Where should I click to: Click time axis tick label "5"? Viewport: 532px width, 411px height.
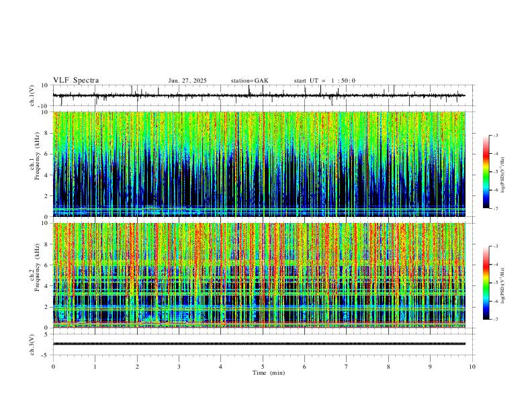click(x=263, y=367)
